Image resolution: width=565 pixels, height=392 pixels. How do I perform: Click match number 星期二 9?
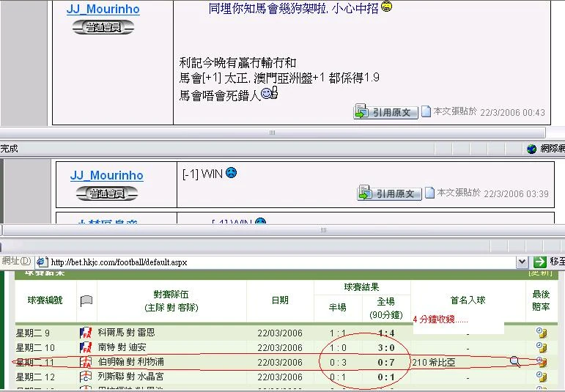coord(32,333)
